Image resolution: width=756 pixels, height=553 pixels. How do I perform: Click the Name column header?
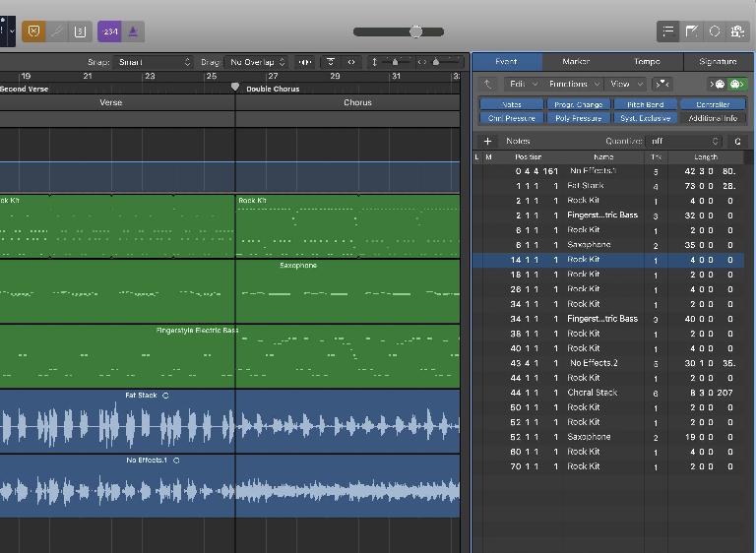(603, 157)
